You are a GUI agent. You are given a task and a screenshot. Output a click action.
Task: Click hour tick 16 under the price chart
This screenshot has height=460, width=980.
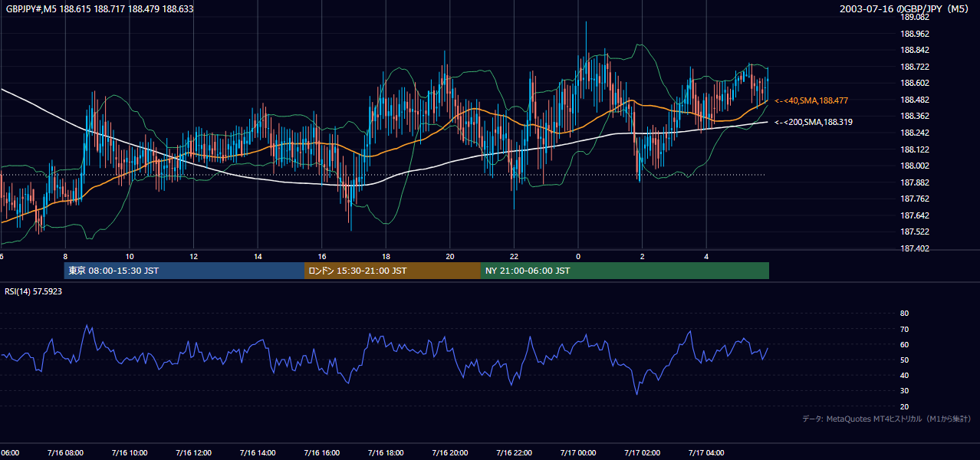point(322,257)
